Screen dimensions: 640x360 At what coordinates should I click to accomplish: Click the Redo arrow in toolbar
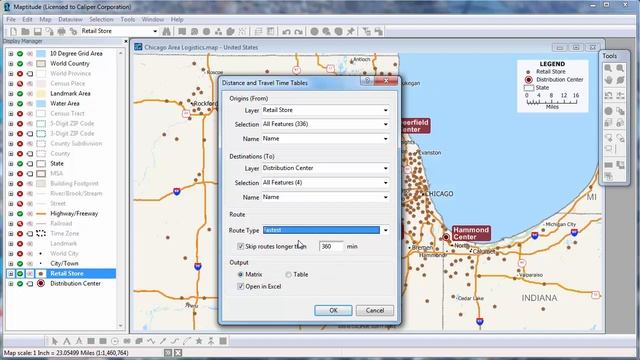tap(298, 31)
